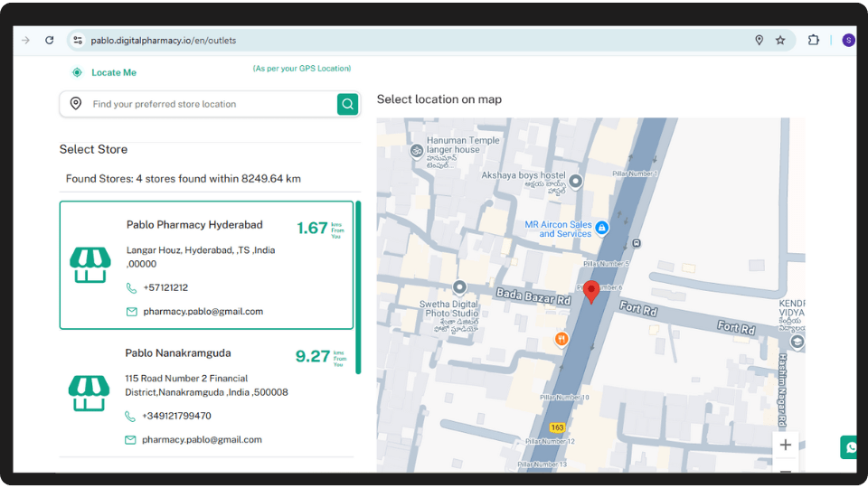Viewport: 868px width, 488px height.
Task: Click the 115 Road Number 2 Financial address
Action: pos(206,385)
